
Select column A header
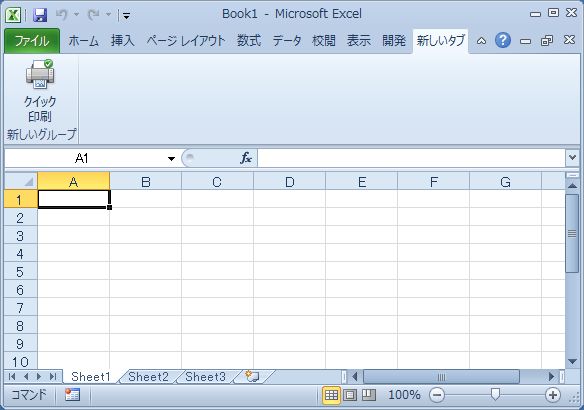(74, 182)
